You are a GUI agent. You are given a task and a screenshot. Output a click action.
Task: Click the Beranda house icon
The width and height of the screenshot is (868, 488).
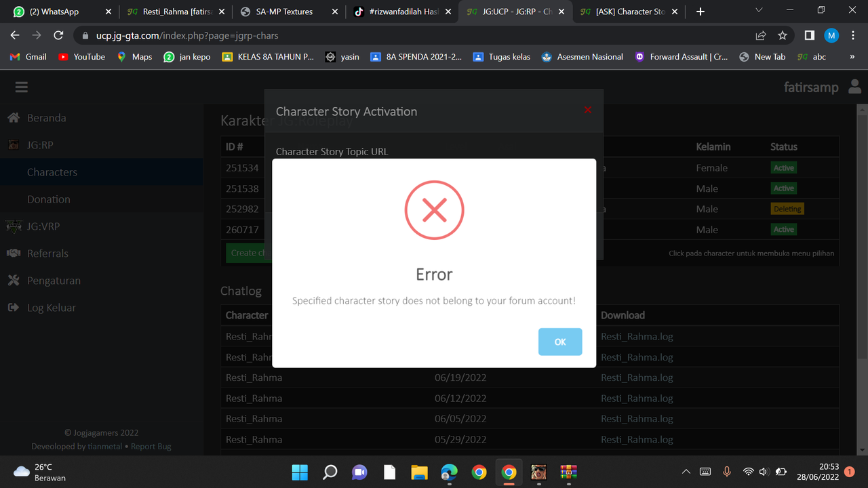14,118
